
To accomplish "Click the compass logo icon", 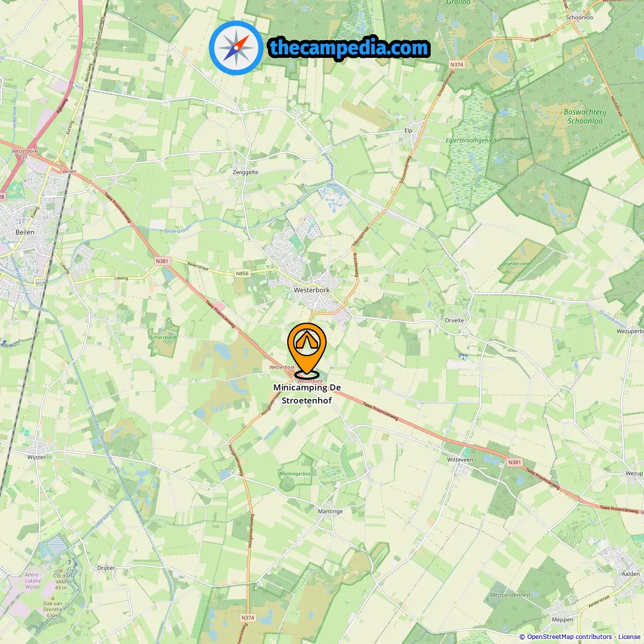I will tap(236, 48).
